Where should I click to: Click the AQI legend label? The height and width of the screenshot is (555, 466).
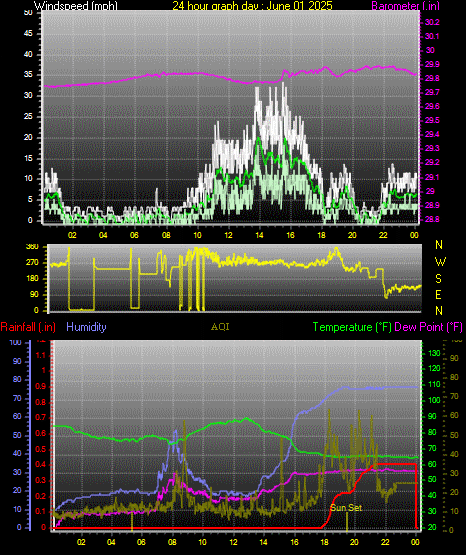coord(220,327)
